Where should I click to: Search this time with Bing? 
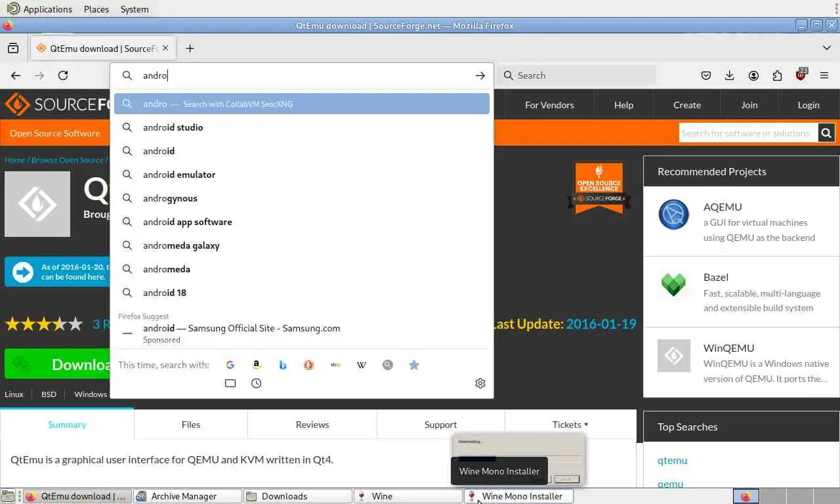pos(283,365)
